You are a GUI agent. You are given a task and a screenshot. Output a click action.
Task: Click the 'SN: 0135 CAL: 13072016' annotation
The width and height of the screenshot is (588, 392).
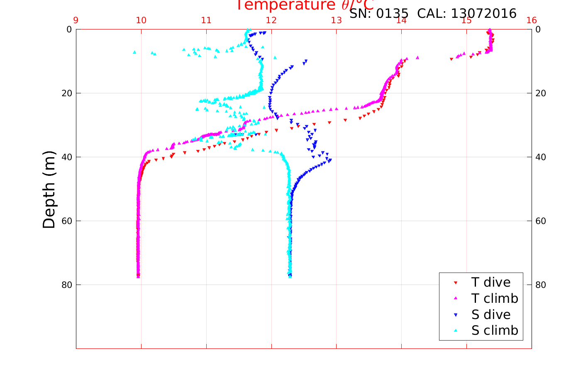pos(433,14)
